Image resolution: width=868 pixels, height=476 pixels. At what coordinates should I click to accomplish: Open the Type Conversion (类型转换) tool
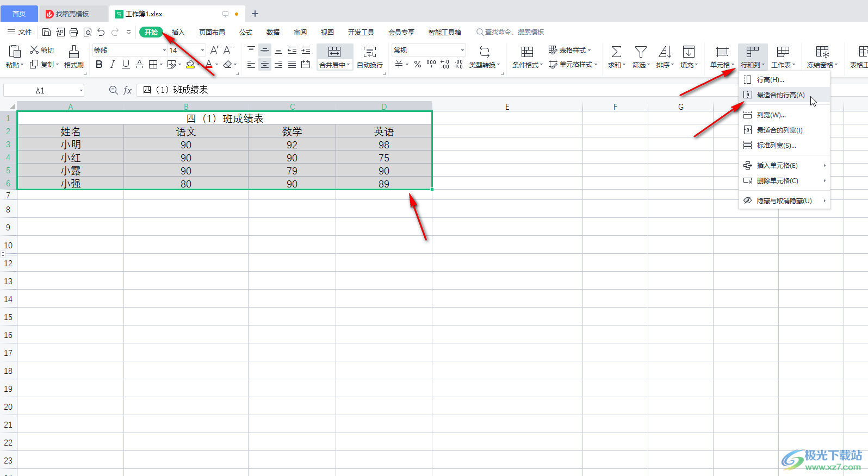pos(484,57)
